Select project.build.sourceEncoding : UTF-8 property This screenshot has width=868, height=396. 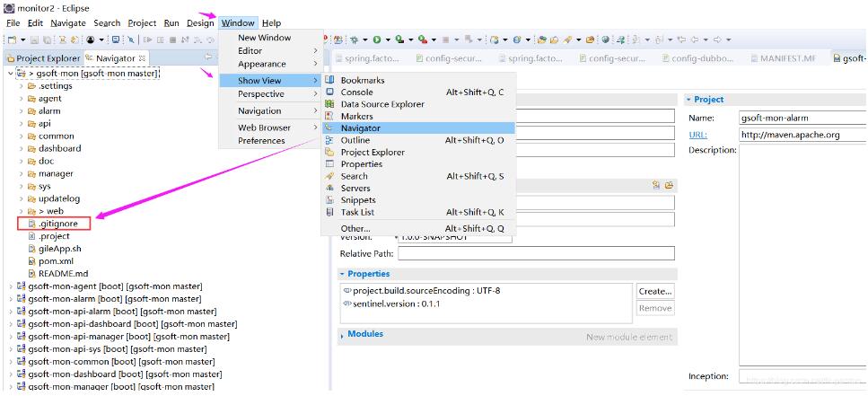(422, 291)
